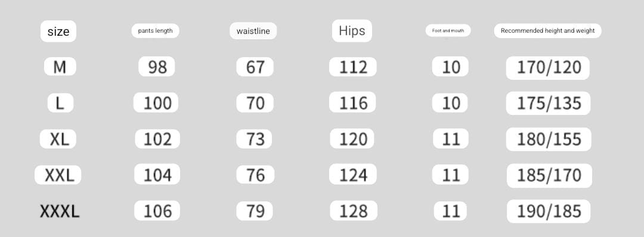Click the 'waistline' header pill
Viewport: 644px width, 237px height.
253,31
